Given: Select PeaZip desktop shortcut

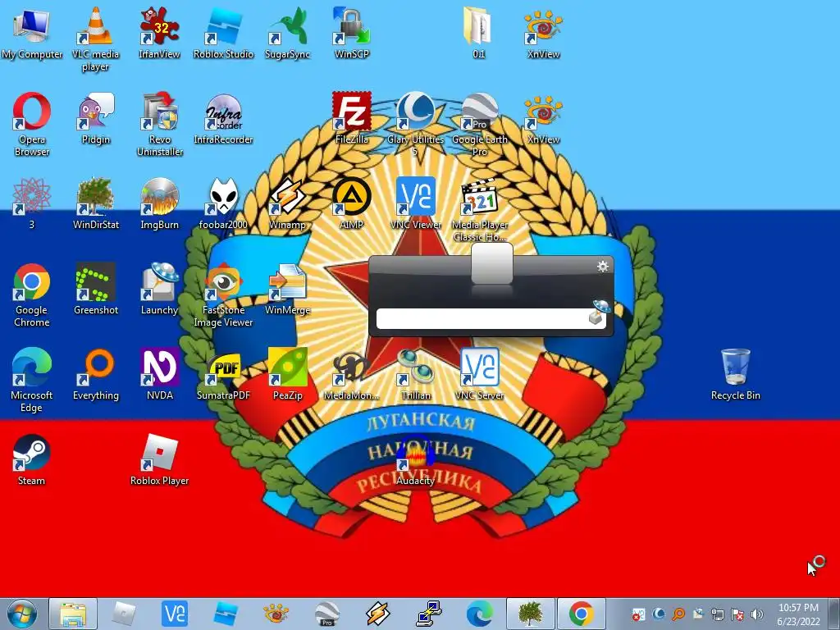Looking at the screenshot, I should pyautogui.click(x=288, y=374).
